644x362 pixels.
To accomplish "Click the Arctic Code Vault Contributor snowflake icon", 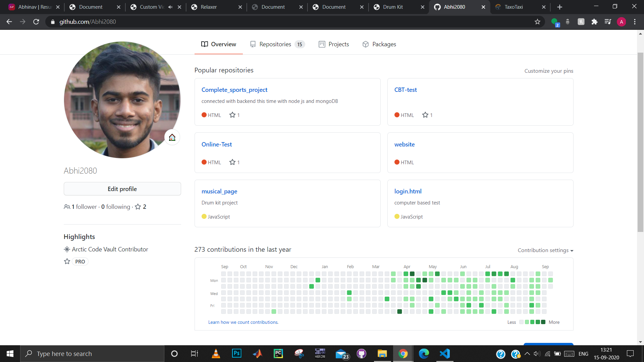I will coord(67,249).
